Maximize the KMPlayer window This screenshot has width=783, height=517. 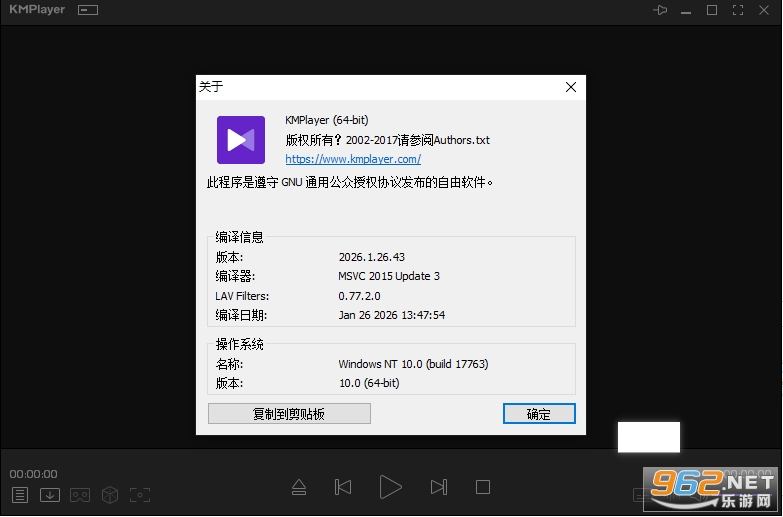(x=712, y=10)
